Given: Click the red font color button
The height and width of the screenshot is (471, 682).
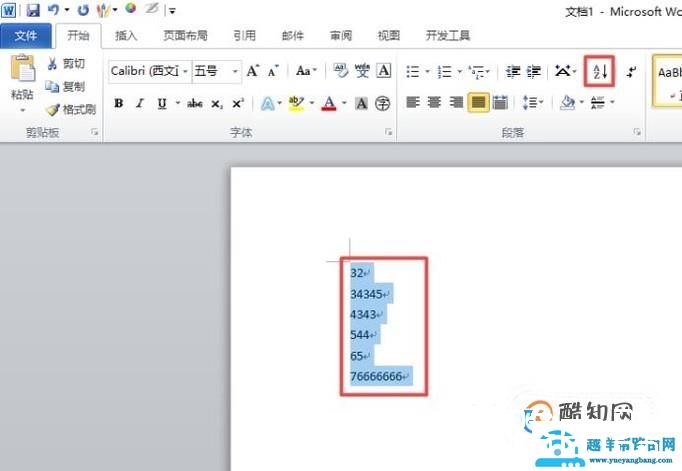Looking at the screenshot, I should [x=327, y=103].
